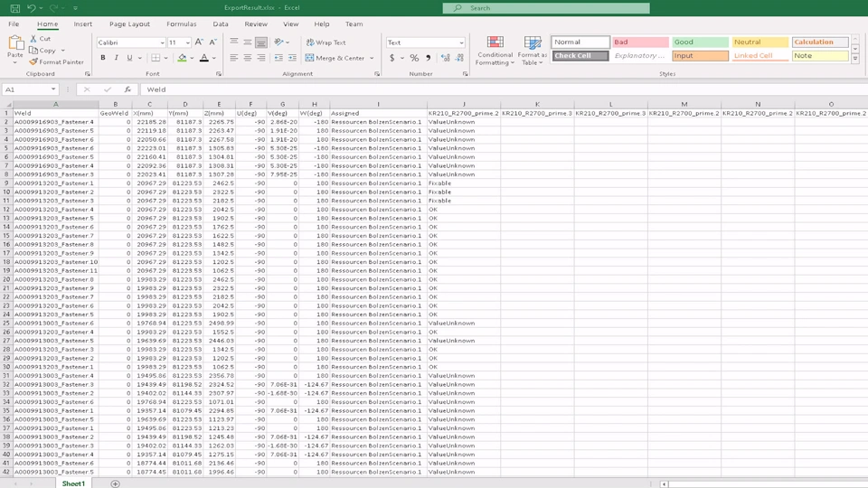Set Middle Align vertical alignment
The image size is (868, 488).
[x=248, y=42]
